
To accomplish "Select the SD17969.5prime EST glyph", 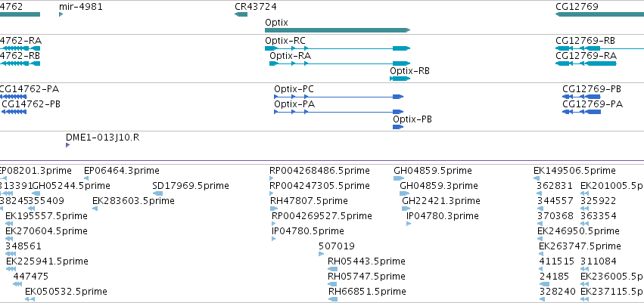I will pyautogui.click(x=157, y=193).
